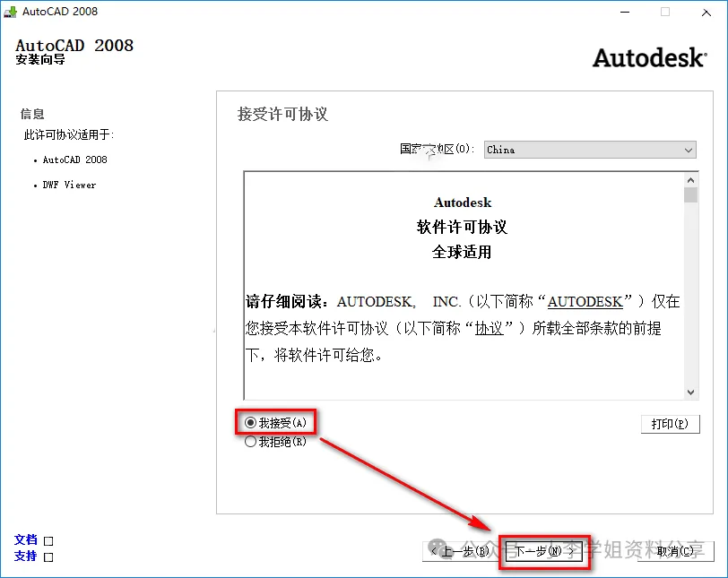
Task: Open the 国家或地区 China dropdown
Action: (x=590, y=150)
